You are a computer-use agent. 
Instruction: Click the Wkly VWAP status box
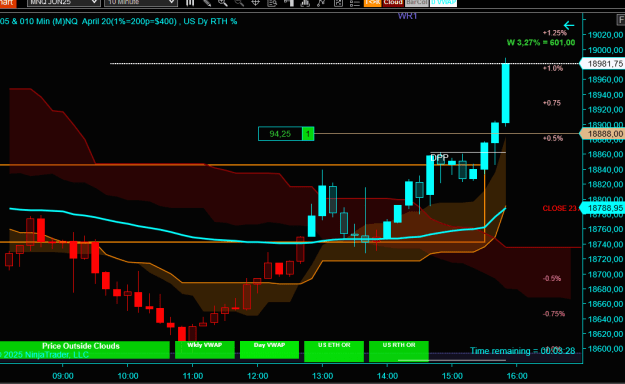point(205,349)
